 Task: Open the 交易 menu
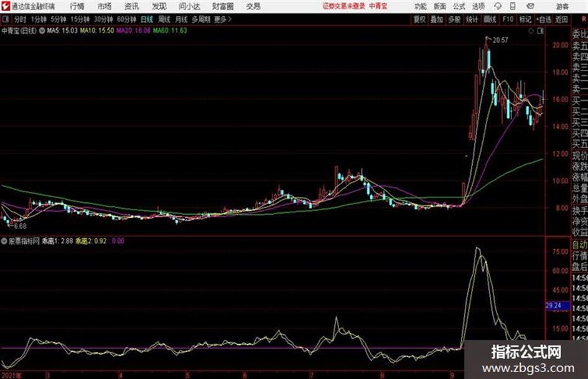[x=253, y=6]
